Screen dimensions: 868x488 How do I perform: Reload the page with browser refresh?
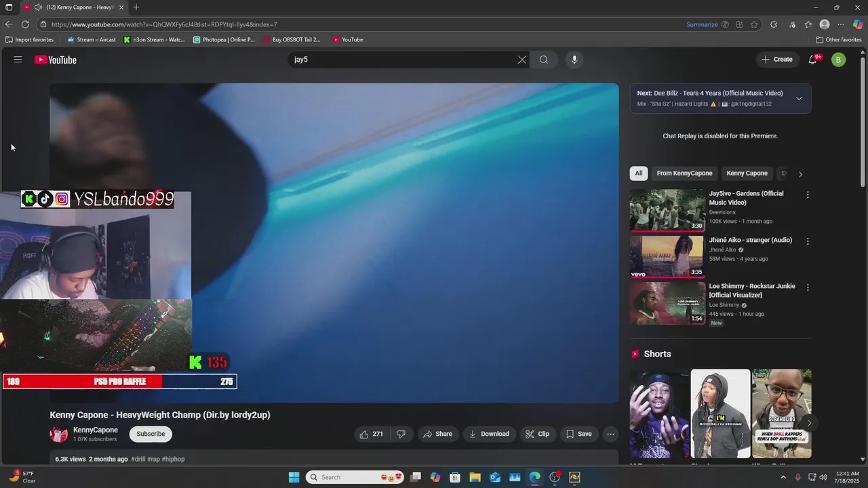[25, 24]
